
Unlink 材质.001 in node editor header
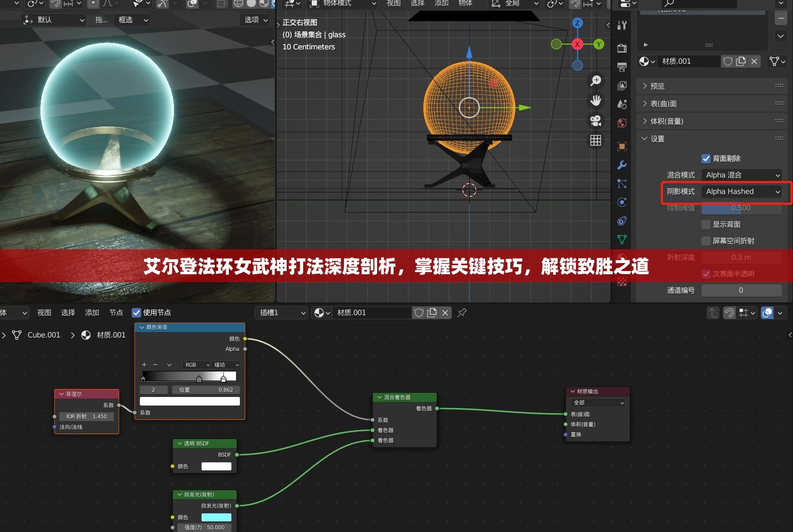pos(445,313)
